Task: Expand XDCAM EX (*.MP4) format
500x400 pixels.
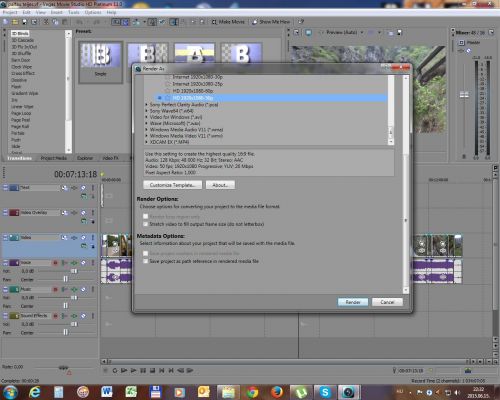Action: [146, 142]
